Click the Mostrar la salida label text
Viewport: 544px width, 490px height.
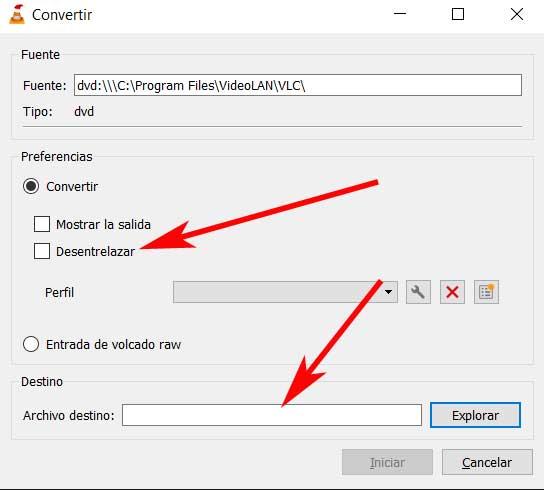(x=103, y=225)
